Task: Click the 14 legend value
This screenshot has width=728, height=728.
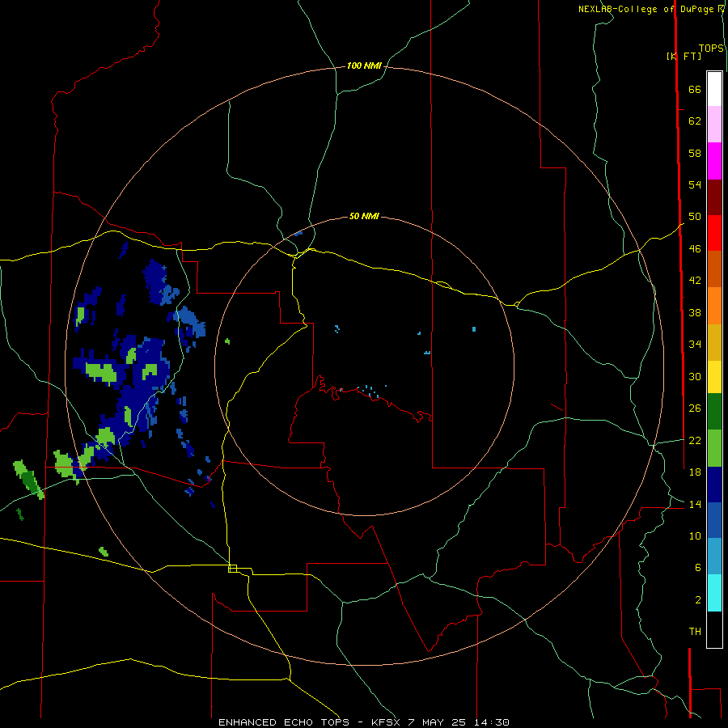Action: [x=695, y=504]
